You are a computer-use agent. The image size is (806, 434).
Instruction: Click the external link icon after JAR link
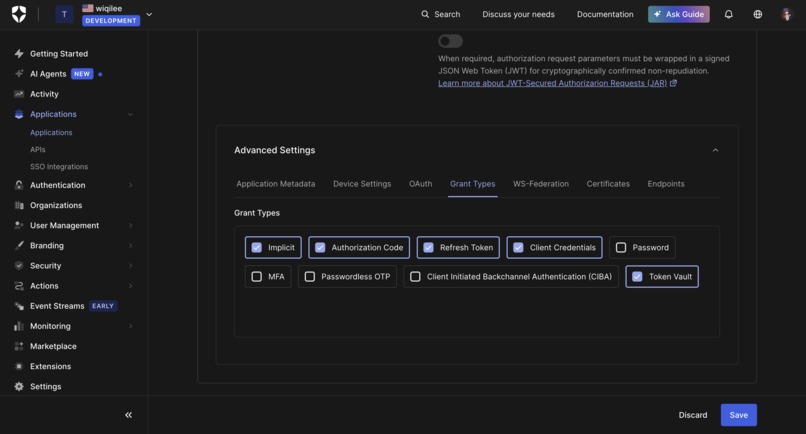pyautogui.click(x=673, y=83)
